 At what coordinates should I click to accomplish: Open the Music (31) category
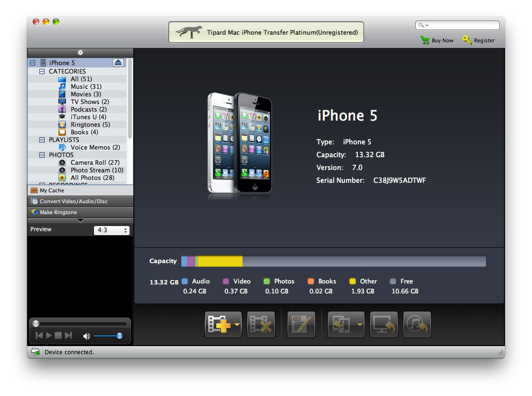point(86,86)
